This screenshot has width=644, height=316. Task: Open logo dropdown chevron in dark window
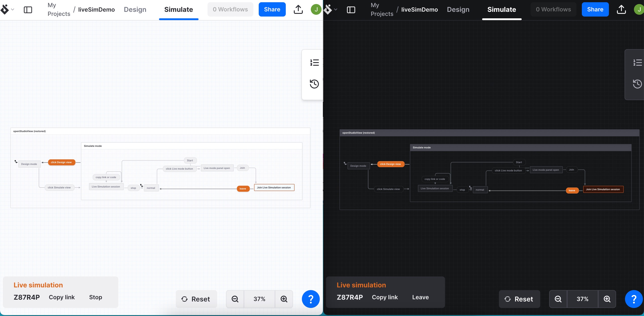335,9
